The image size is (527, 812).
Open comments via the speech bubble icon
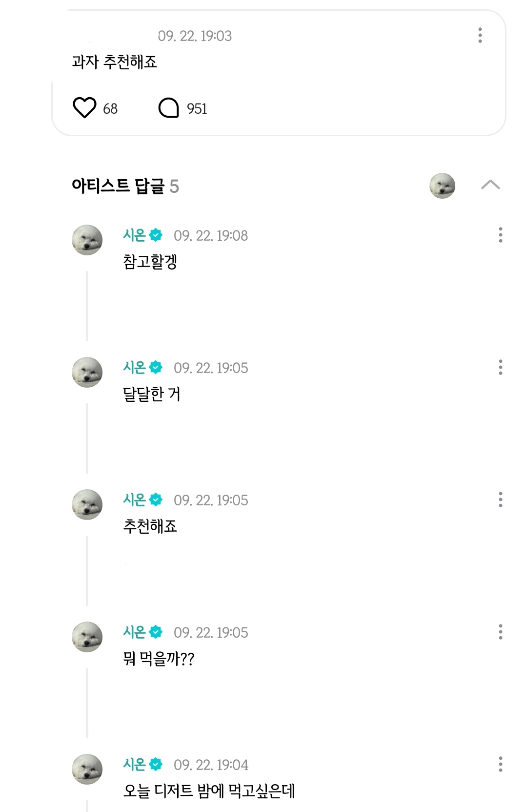169,108
